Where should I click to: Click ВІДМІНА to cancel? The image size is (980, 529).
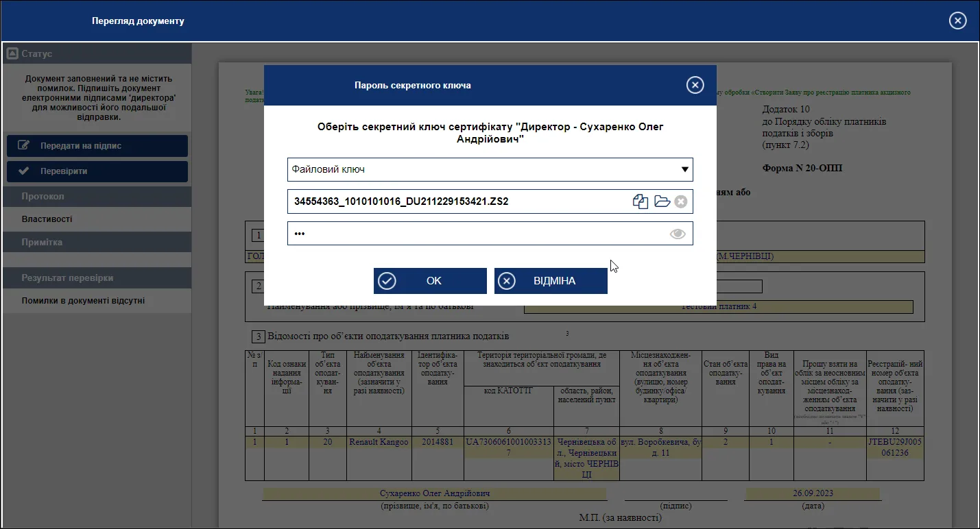click(551, 281)
